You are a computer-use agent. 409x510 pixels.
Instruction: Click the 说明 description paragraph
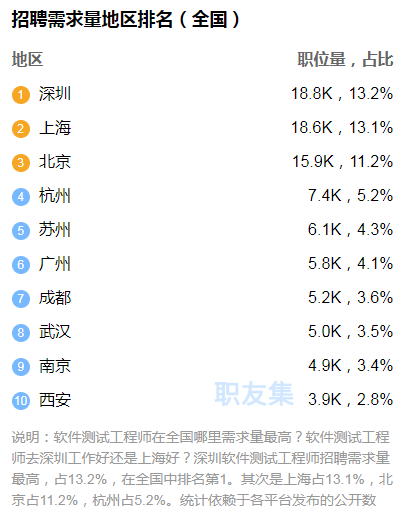click(202, 469)
